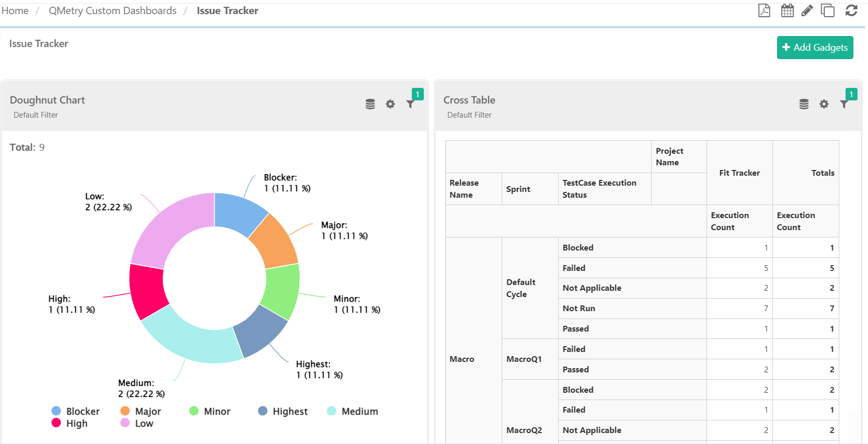Go to Home breadcrumb link
This screenshot has height=444, width=868.
pos(15,11)
